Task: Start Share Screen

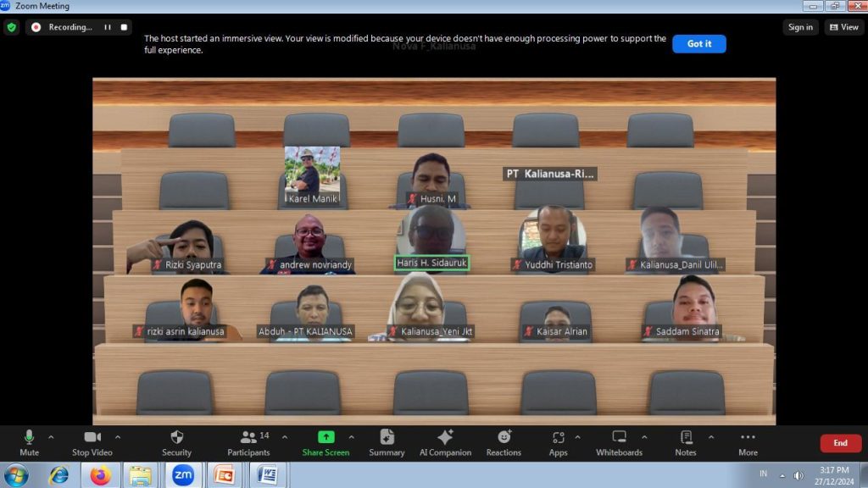Action: coord(325,442)
